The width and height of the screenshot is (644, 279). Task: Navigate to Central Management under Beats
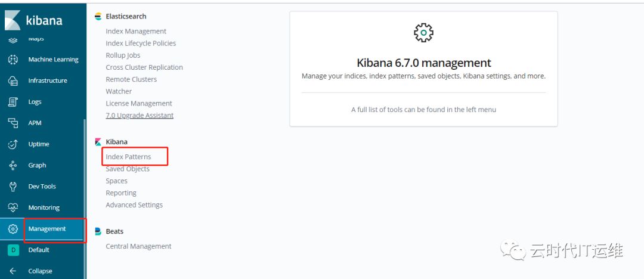coord(138,246)
